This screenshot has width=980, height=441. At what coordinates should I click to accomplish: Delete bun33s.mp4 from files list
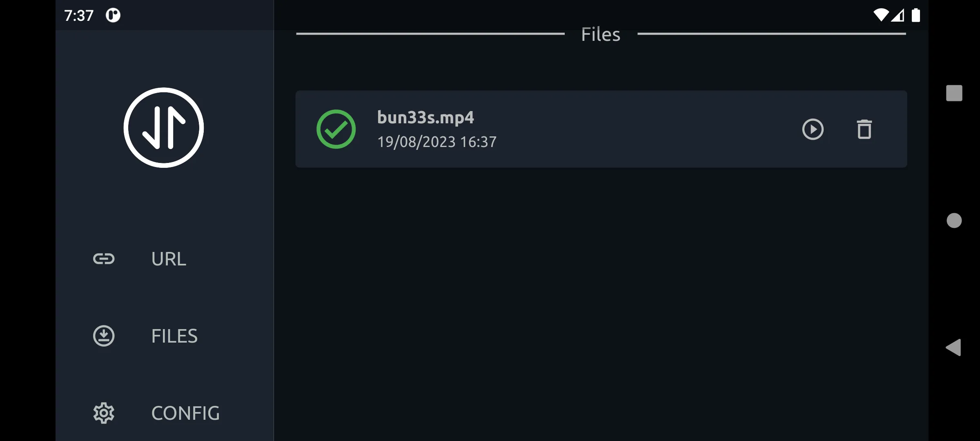(864, 129)
